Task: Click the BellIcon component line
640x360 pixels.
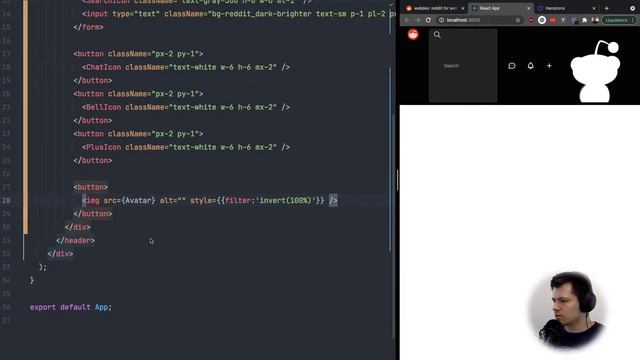Action: pyautogui.click(x=186, y=107)
